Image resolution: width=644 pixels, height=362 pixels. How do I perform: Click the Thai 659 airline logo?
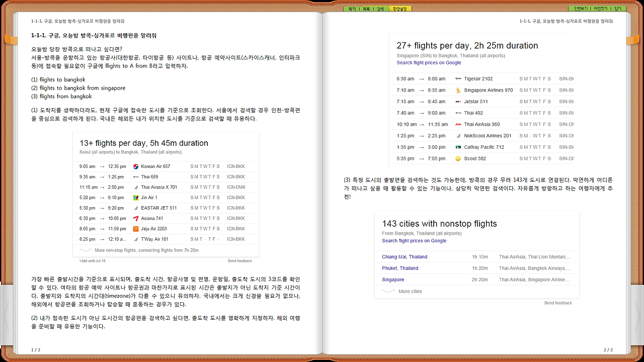point(136,177)
